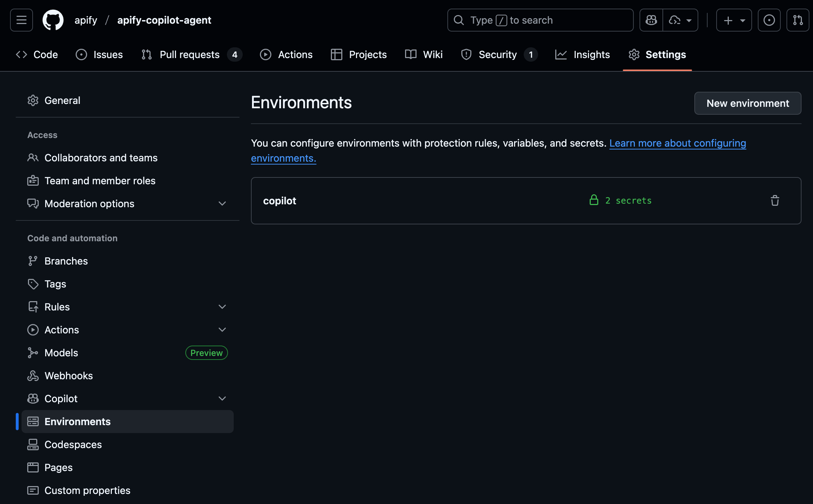Screen dimensions: 813x504
Task: Select Branches in the sidebar
Action: tap(66, 261)
